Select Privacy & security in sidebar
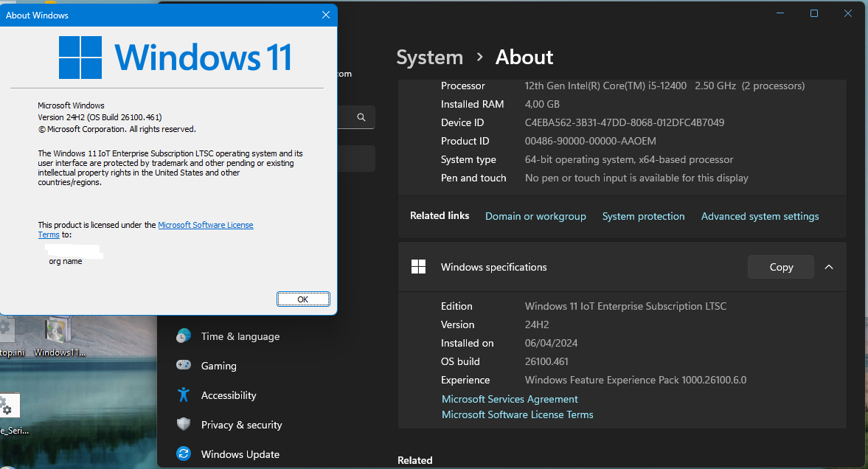Viewport: 868px width, 469px height. pos(241,425)
